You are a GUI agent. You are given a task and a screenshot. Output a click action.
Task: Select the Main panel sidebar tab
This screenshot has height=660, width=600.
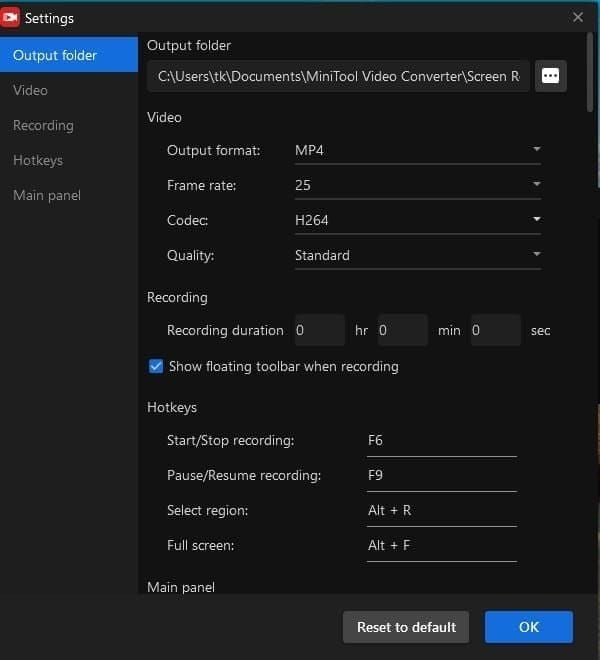pyautogui.click(x=47, y=195)
